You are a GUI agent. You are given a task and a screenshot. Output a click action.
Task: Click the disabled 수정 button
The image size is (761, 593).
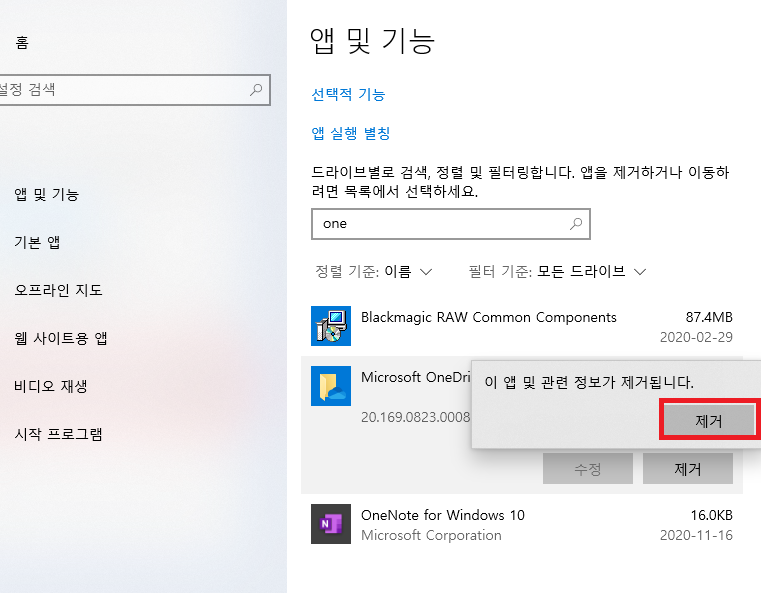click(x=588, y=469)
